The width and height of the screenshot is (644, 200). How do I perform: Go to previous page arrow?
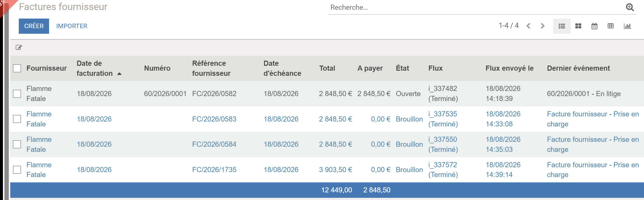528,26
